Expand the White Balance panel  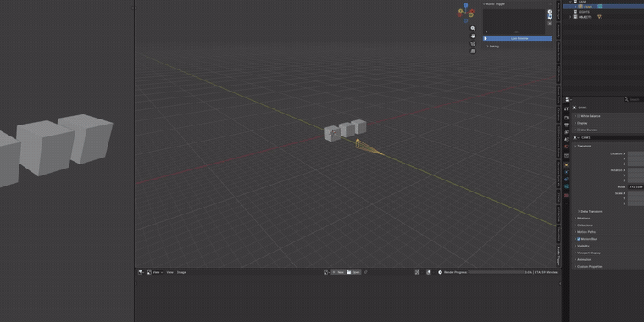pyautogui.click(x=575, y=116)
